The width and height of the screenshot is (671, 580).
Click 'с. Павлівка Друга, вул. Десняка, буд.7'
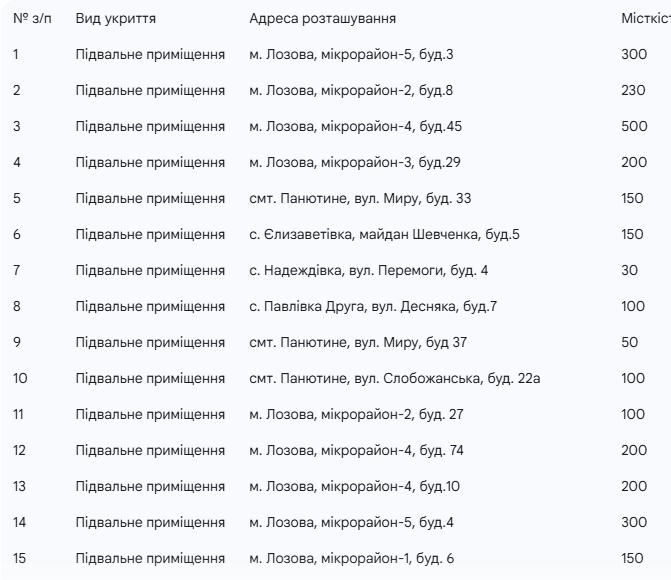tap(373, 306)
